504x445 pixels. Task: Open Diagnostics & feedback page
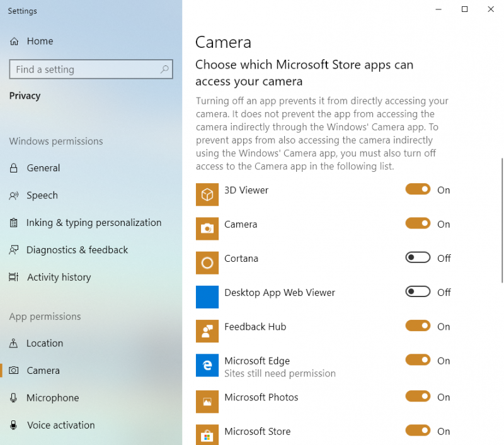click(x=91, y=250)
